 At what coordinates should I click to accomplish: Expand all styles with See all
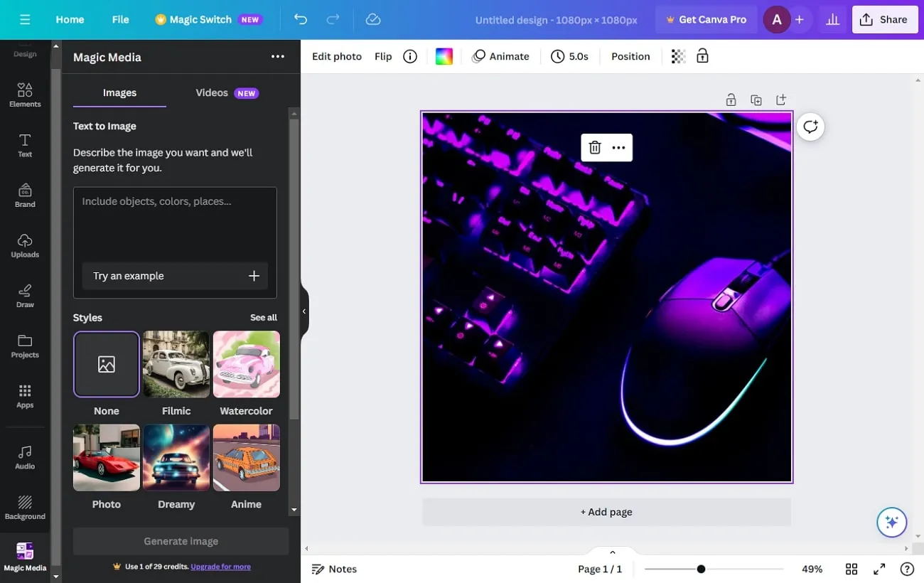click(x=263, y=317)
